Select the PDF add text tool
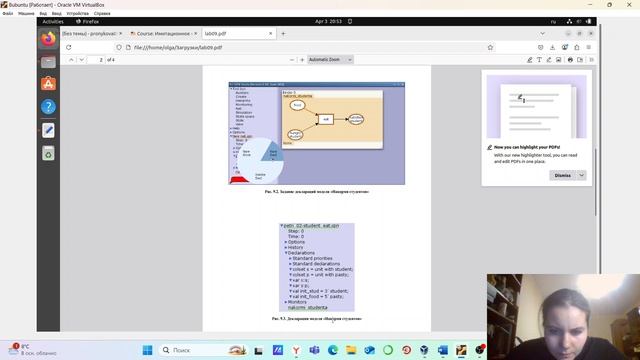The image size is (640, 360). coord(539,60)
